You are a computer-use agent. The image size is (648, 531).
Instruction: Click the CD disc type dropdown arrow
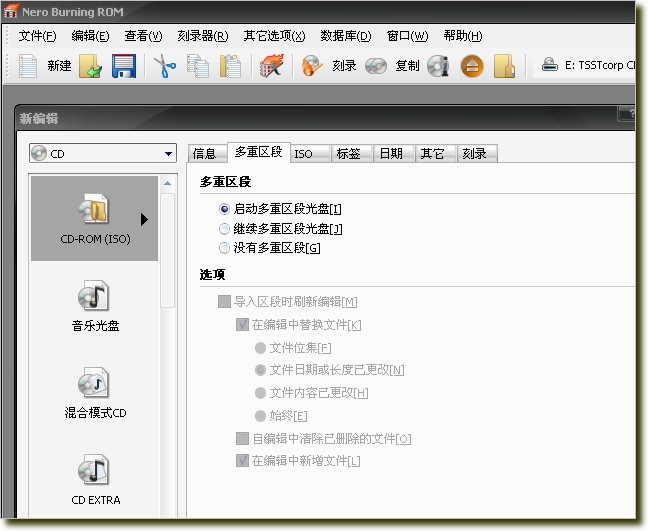[168, 154]
